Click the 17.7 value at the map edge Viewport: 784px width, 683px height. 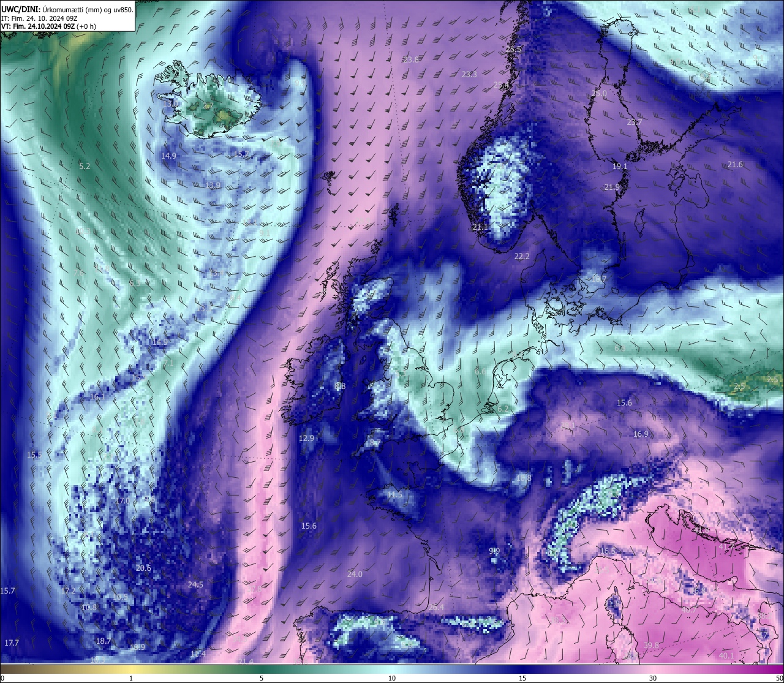tap(12, 643)
